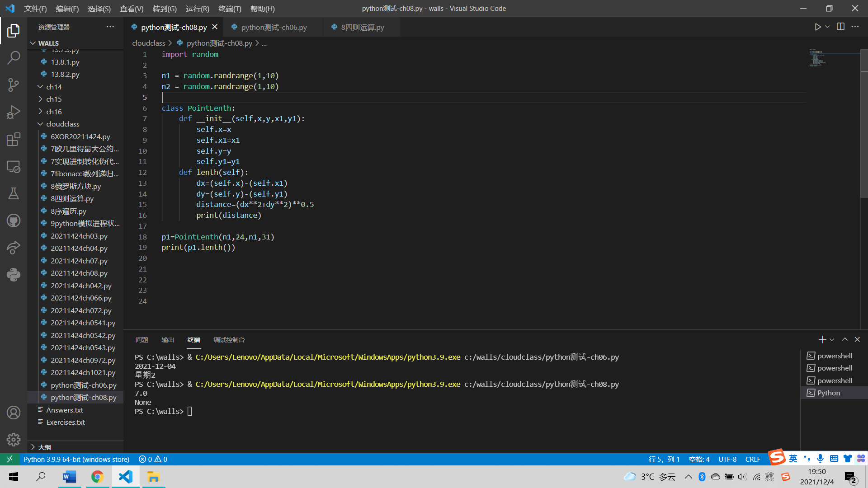Open the 20211424ch08.py file
868x488 pixels.
[x=79, y=273]
